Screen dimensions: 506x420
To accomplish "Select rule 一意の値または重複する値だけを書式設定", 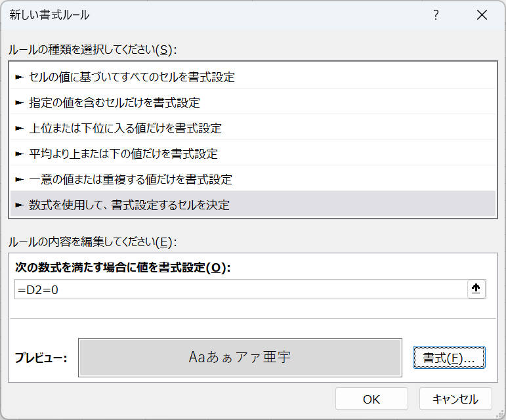I will 253,179.
